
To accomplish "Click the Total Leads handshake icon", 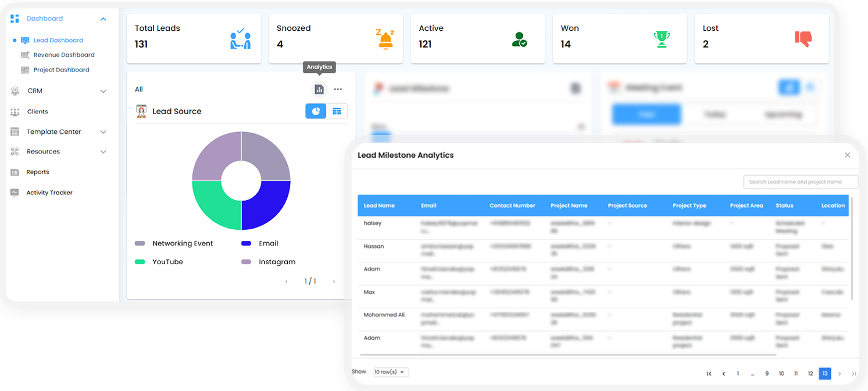I will coord(240,38).
